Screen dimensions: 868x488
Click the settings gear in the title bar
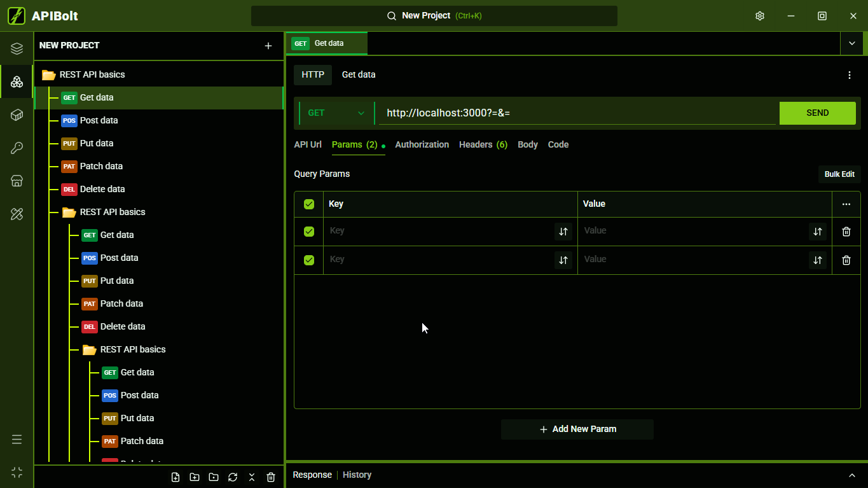coord(760,16)
